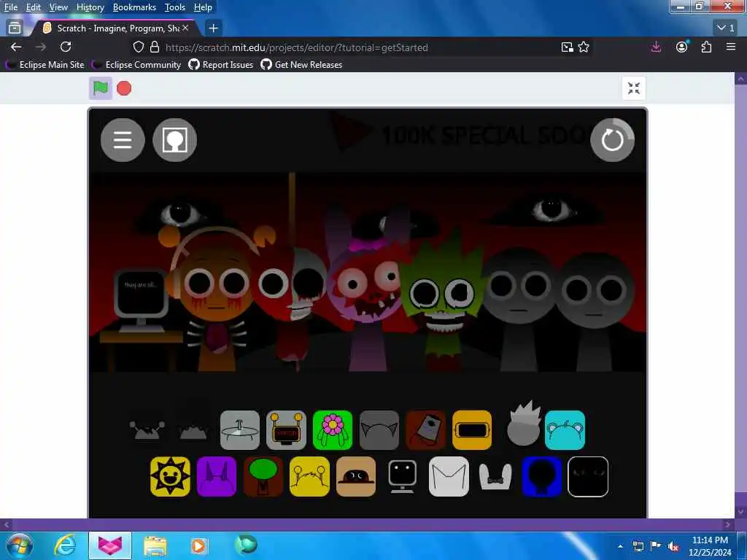Close the Scratch tab

(x=185, y=28)
